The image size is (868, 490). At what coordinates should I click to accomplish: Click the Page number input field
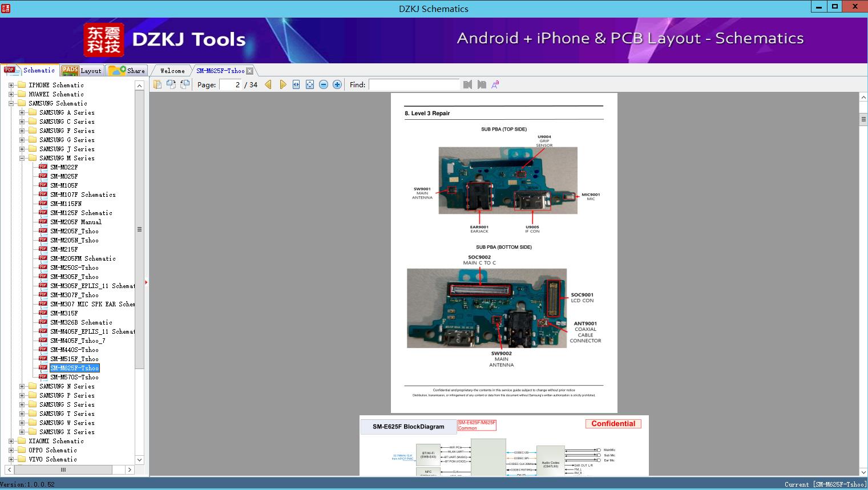[231, 84]
